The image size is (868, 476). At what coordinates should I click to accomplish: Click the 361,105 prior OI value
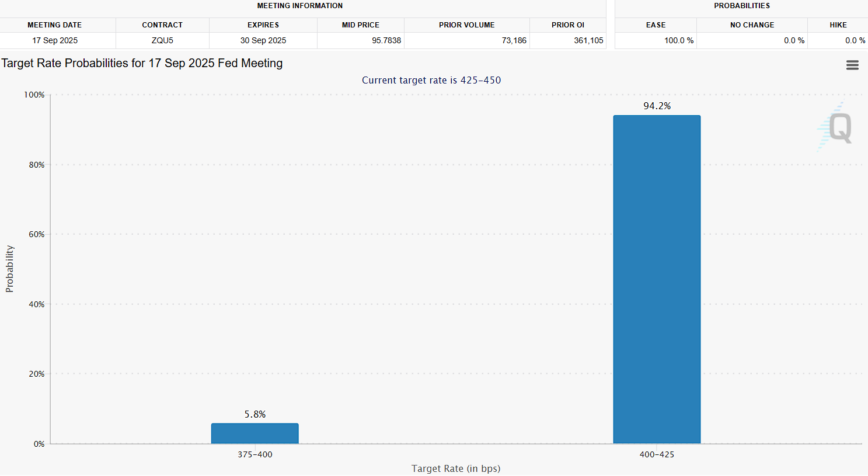pyautogui.click(x=588, y=40)
